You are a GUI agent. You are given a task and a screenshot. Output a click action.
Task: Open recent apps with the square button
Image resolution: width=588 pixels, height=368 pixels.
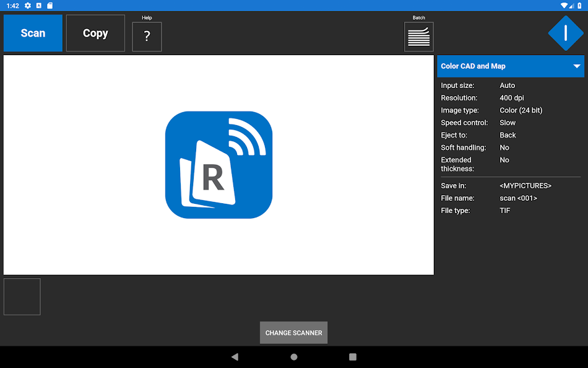click(352, 356)
